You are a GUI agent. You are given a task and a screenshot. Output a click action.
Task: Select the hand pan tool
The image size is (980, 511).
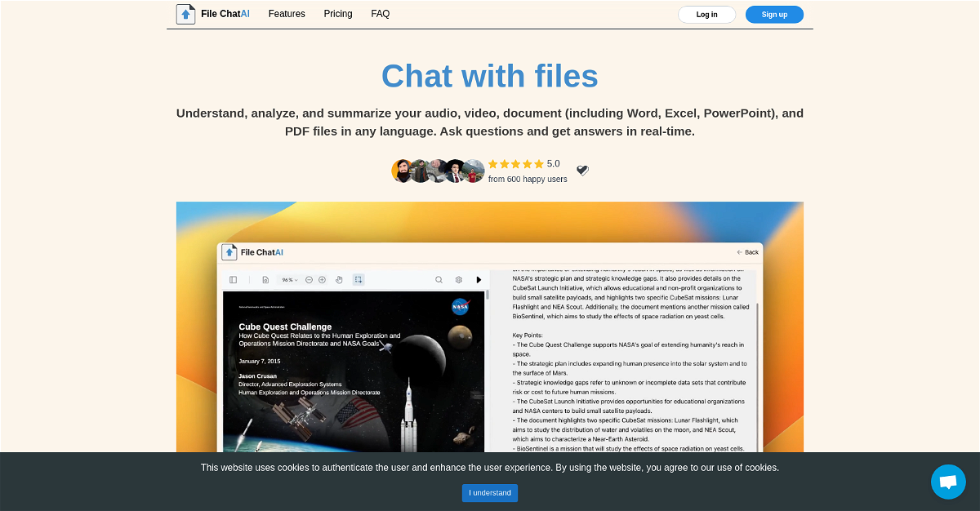(339, 279)
